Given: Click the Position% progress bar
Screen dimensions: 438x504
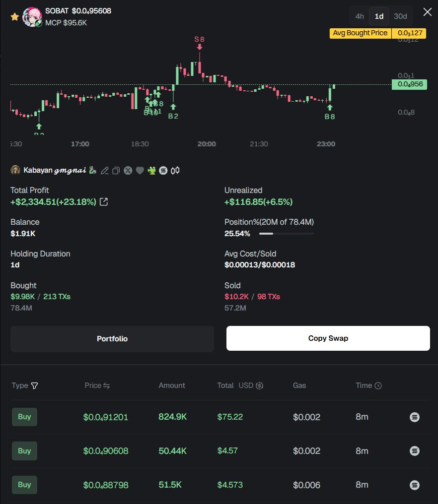Looking at the screenshot, I should (x=287, y=233).
